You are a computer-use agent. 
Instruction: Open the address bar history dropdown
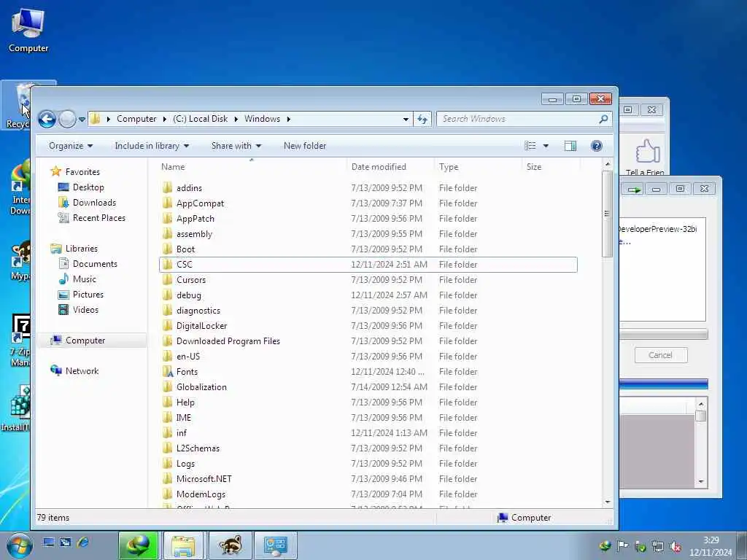406,120
